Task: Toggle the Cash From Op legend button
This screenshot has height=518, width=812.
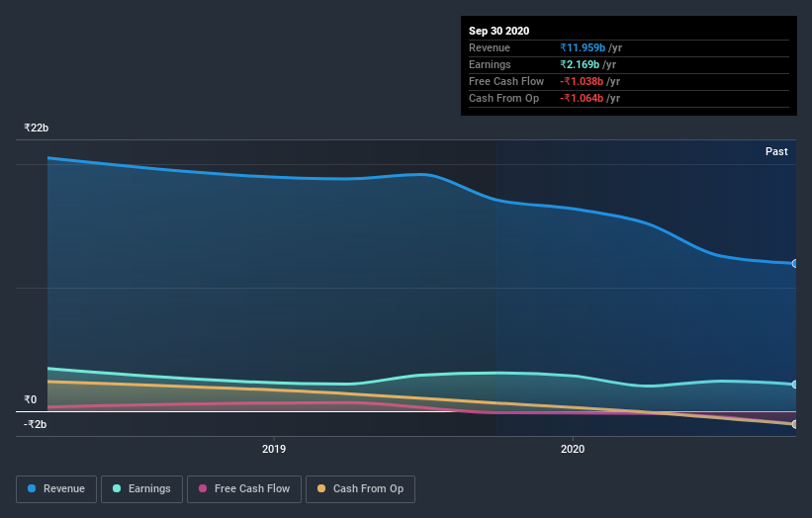Action: pos(360,489)
